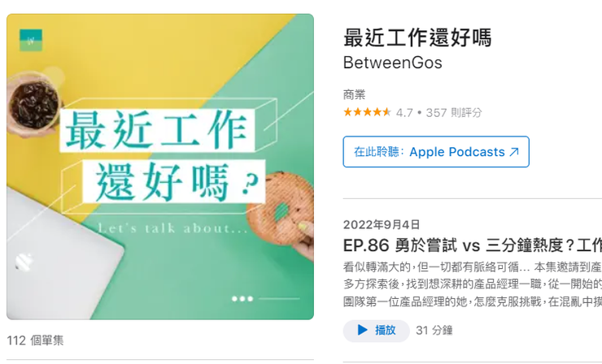Click the three white dots on the artwork
The image size is (602, 364).
point(242,298)
